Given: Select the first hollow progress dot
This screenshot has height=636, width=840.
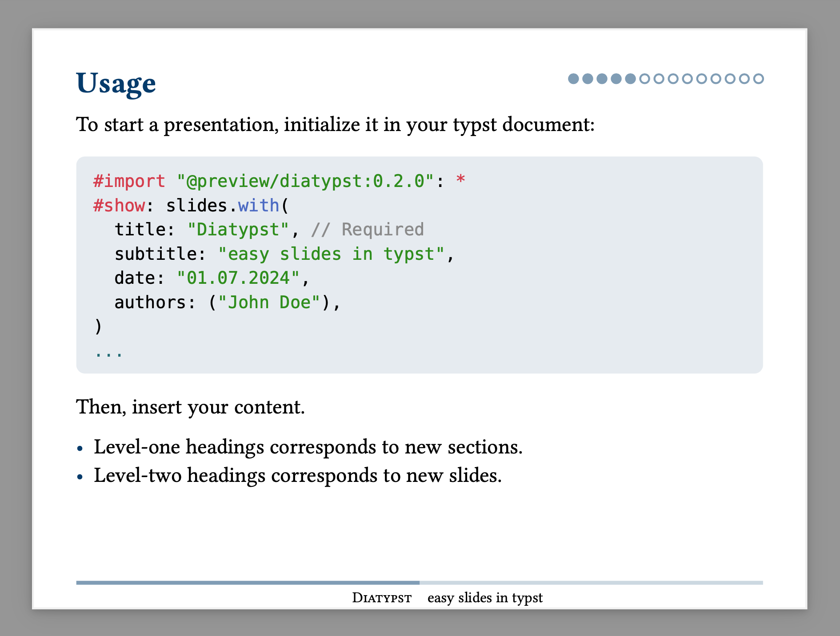Looking at the screenshot, I should tap(645, 79).
